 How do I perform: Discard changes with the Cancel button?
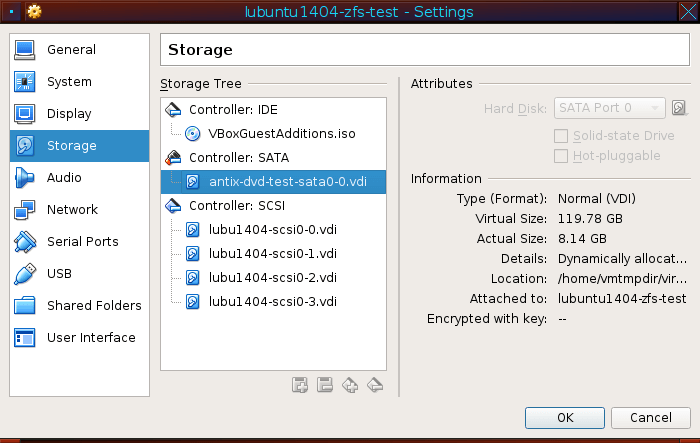tap(650, 418)
